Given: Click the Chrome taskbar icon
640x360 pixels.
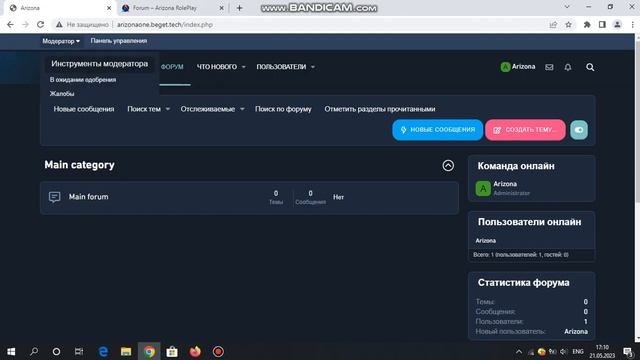Looking at the screenshot, I should pyautogui.click(x=149, y=351).
